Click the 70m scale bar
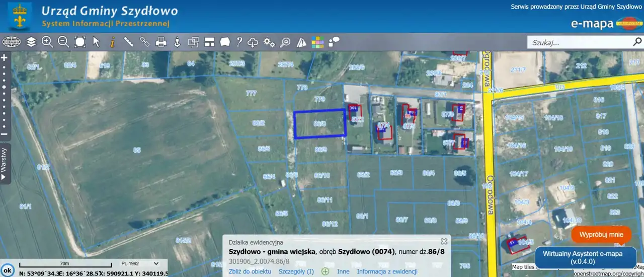 (x=65, y=264)
